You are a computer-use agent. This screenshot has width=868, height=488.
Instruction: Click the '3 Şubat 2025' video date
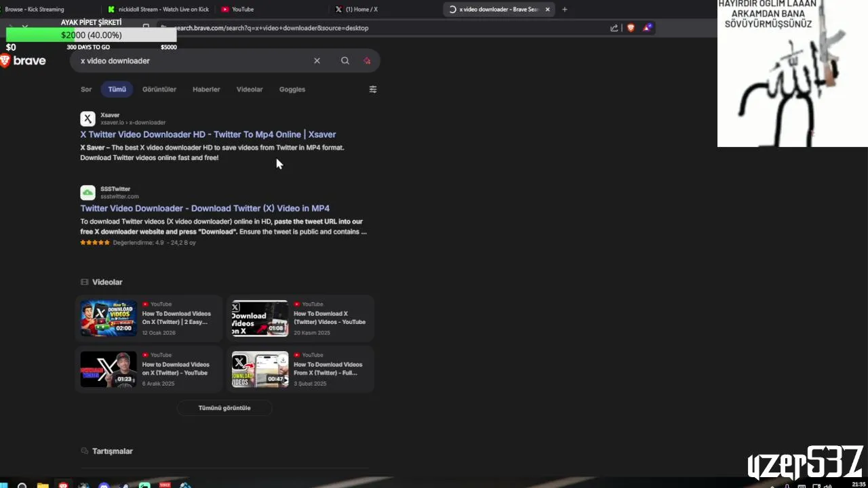(x=311, y=384)
